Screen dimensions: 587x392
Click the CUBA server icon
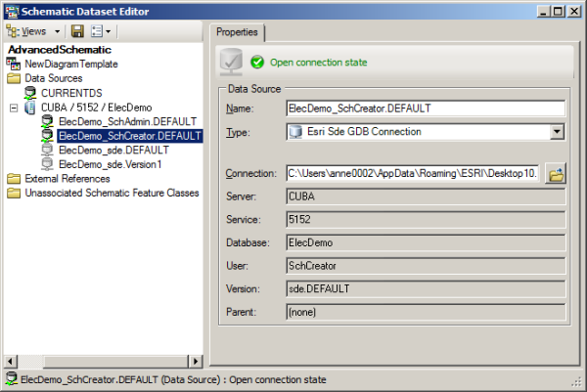(30, 108)
